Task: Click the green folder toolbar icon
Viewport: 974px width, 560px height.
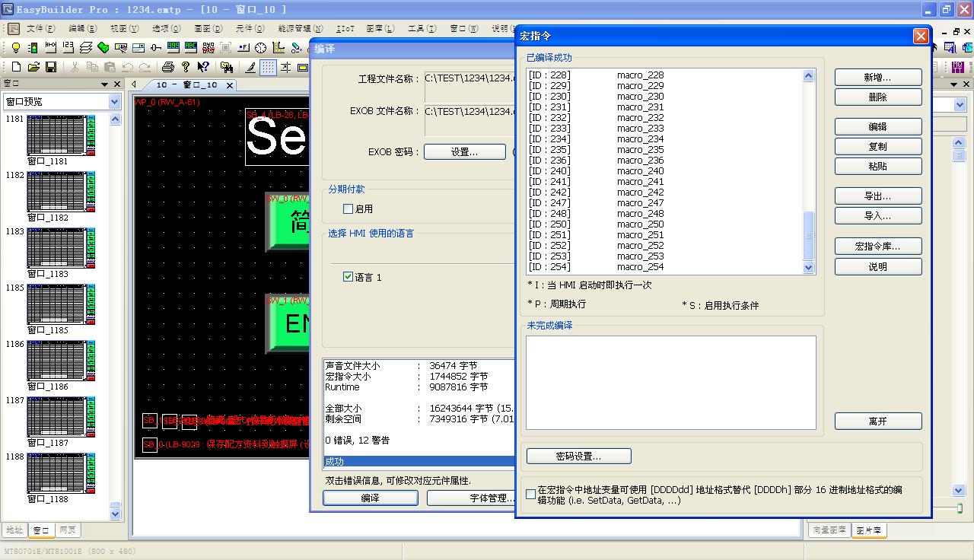Action: click(103, 48)
